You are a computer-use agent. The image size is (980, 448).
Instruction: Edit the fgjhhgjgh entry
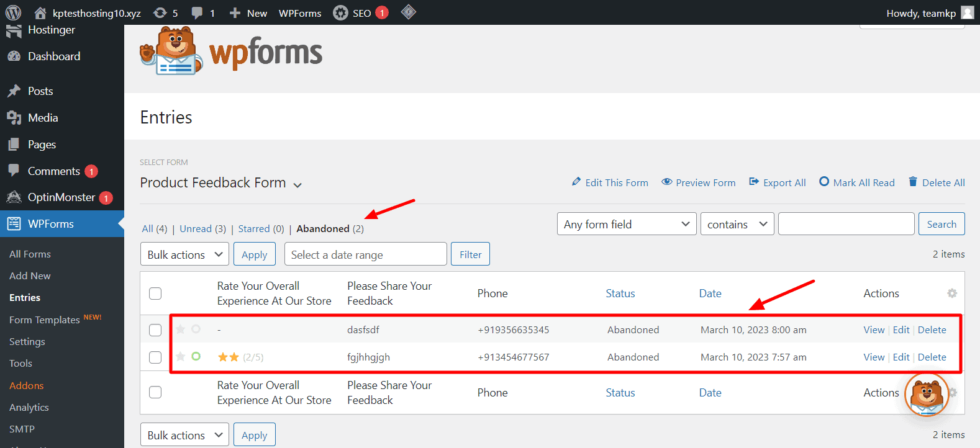tap(901, 357)
